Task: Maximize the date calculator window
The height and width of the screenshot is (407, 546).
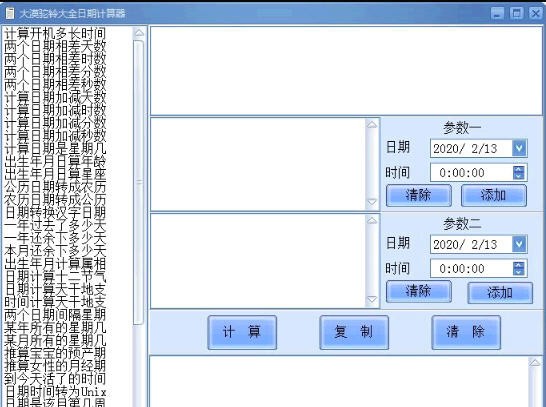Action: [x=517, y=13]
